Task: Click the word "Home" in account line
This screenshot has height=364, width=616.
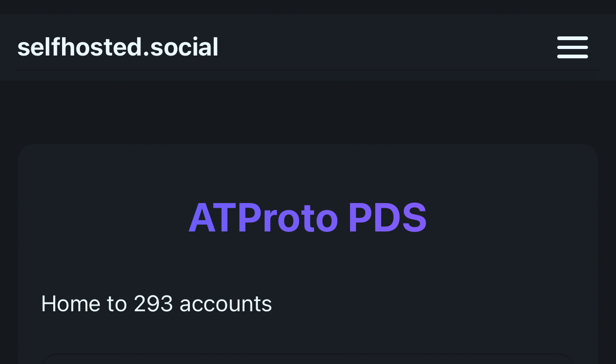Action: click(70, 304)
